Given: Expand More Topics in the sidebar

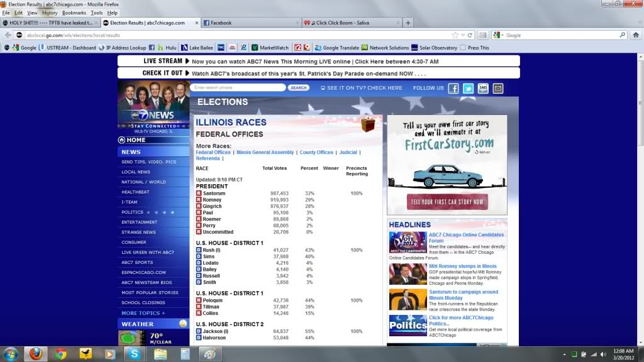Looking at the screenshot, I should [x=143, y=313].
